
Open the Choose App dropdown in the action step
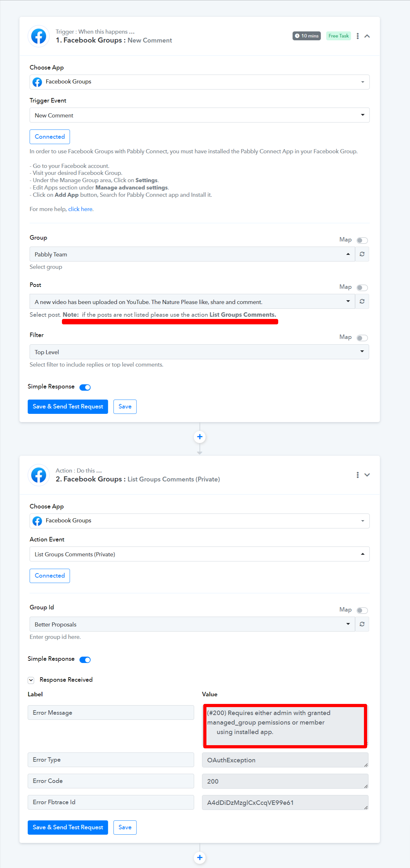(x=200, y=520)
